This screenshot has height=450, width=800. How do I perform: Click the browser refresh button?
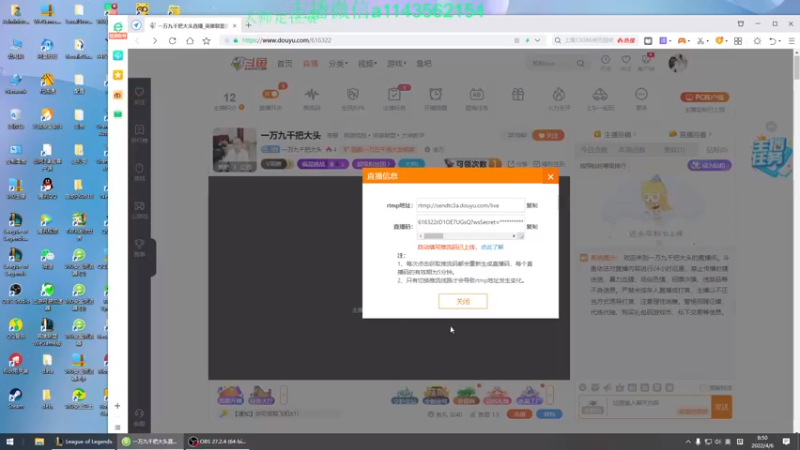click(x=172, y=40)
